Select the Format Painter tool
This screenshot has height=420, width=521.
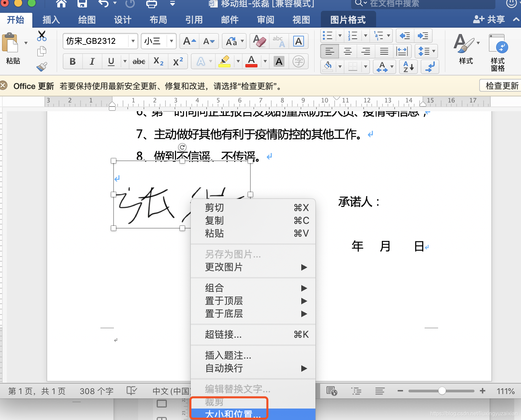(41, 66)
